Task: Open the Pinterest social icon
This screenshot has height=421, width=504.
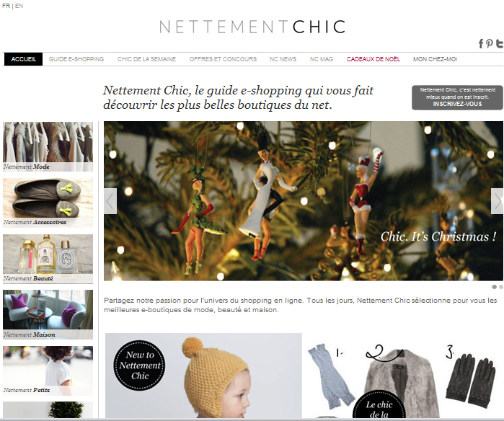Action: [489, 43]
